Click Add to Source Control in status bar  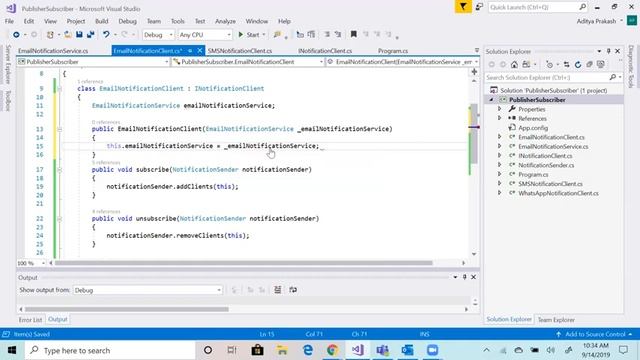[x=595, y=334]
